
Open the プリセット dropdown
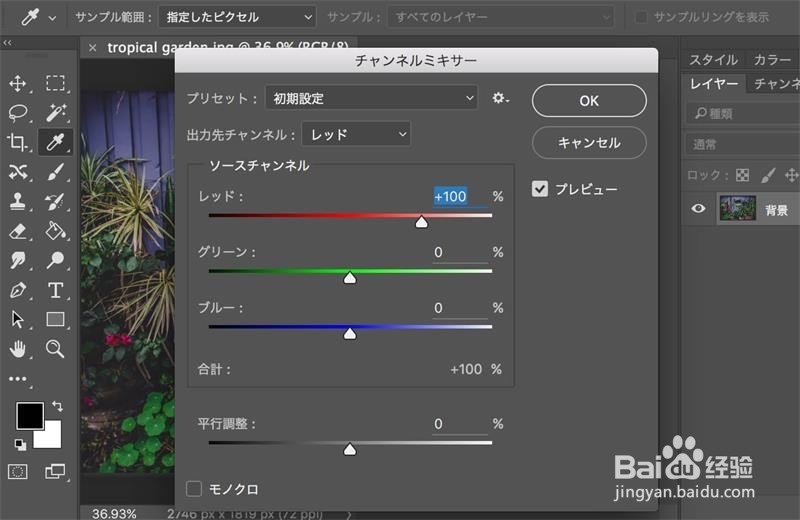(x=371, y=98)
